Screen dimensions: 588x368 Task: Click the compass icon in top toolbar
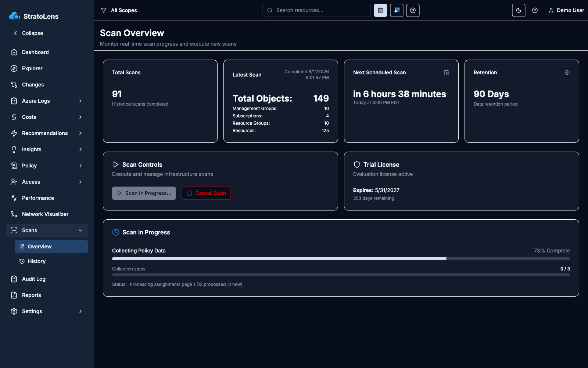(x=413, y=10)
